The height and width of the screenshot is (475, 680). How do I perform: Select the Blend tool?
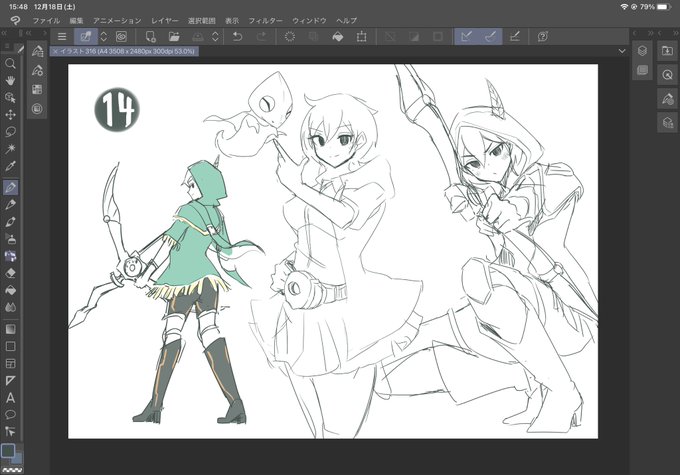(10, 307)
